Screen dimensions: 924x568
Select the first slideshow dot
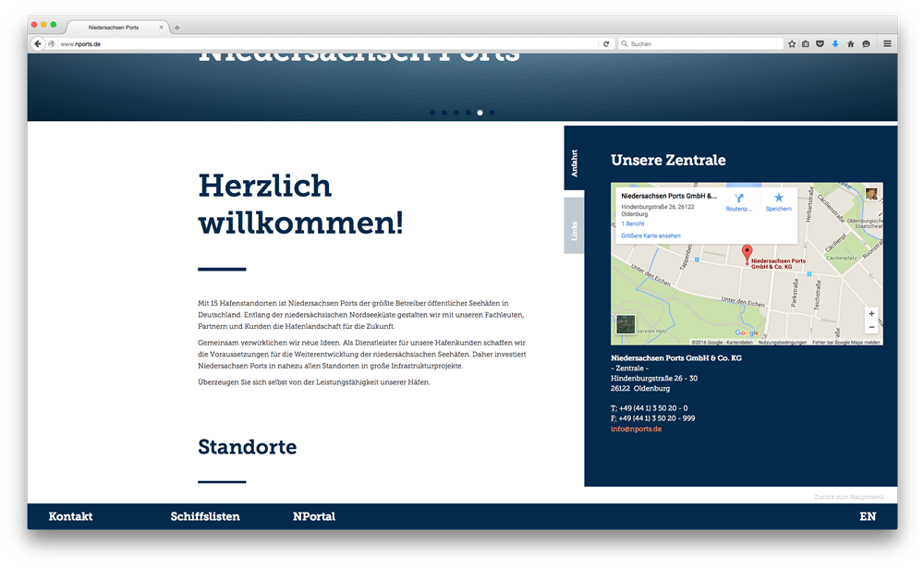[432, 113]
